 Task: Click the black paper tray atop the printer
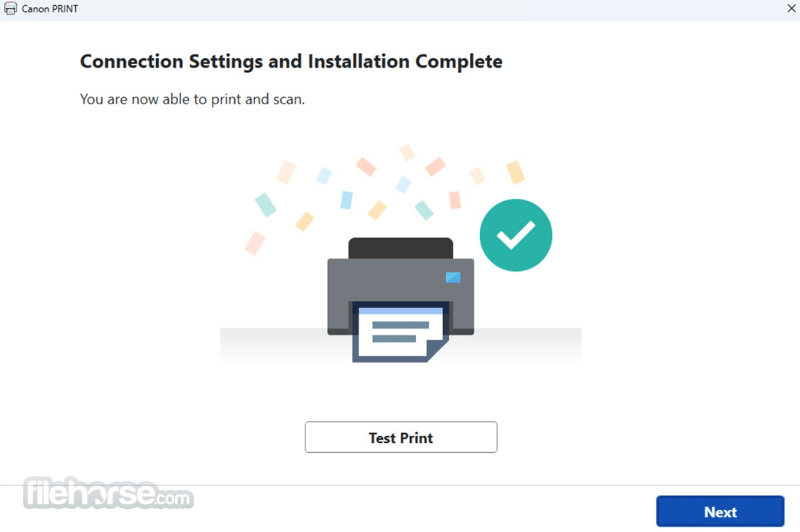(401, 249)
